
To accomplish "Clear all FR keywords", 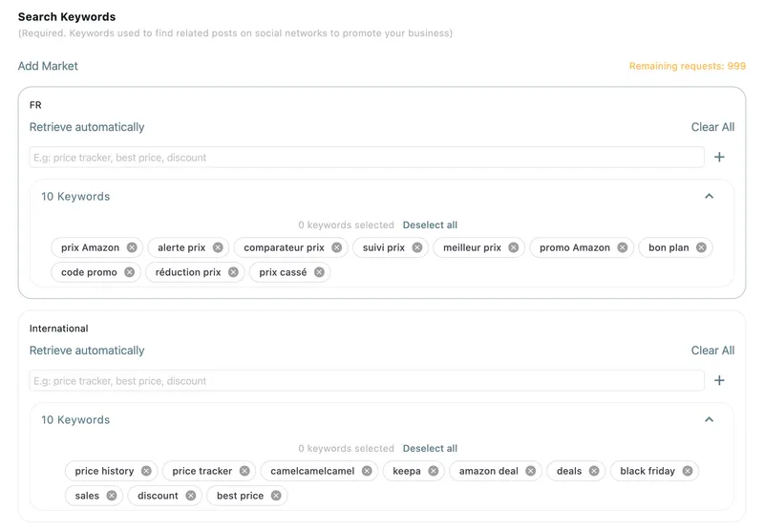I will (712, 127).
